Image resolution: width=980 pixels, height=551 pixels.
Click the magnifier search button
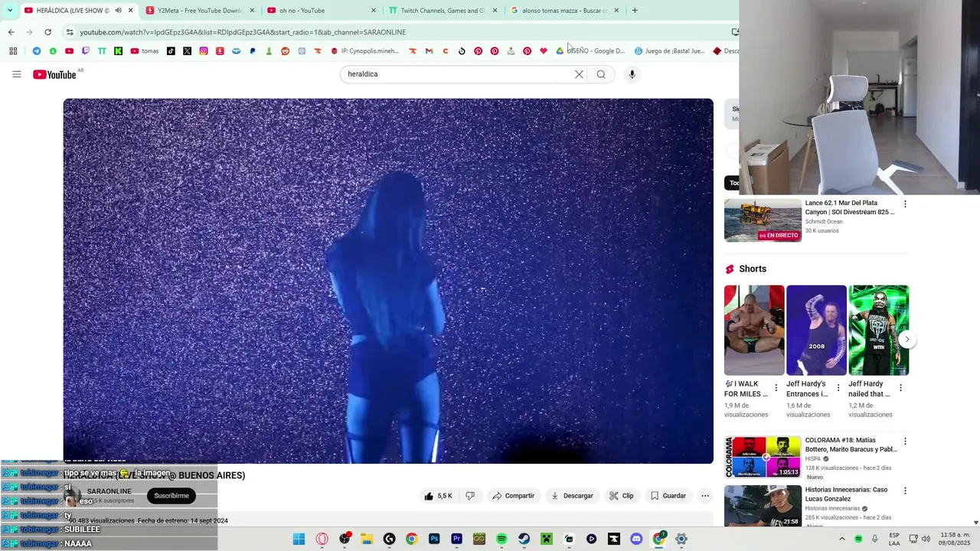coord(601,74)
